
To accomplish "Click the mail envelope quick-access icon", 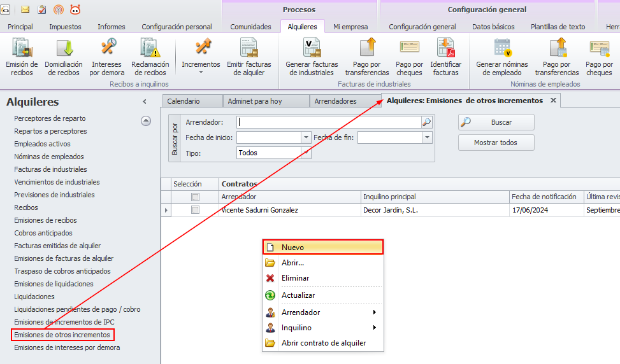I will tap(25, 10).
